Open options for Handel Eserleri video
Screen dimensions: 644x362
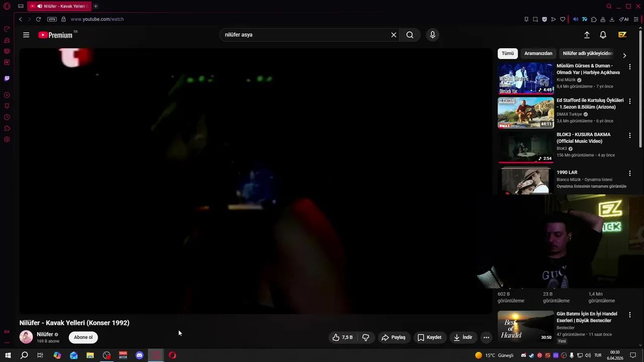(629, 315)
